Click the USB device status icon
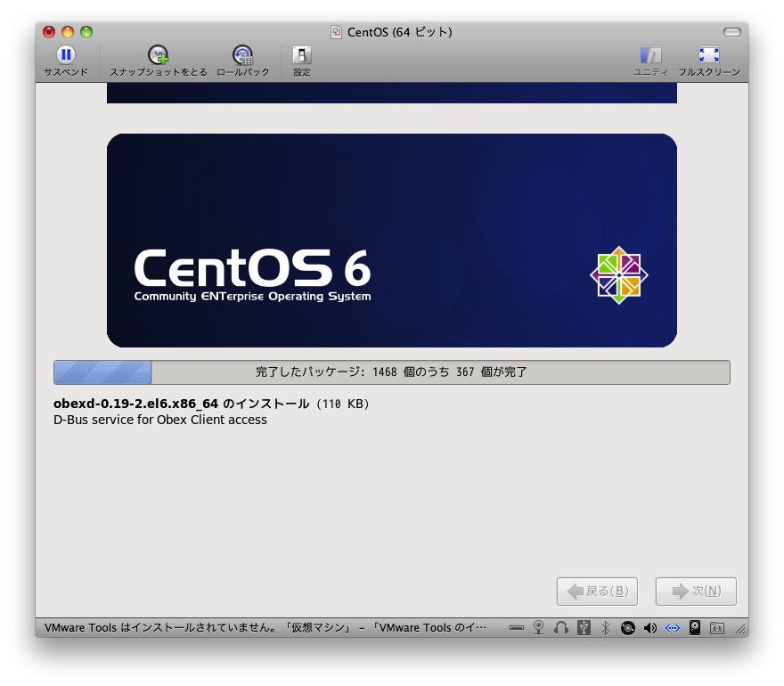The height and width of the screenshot is (686, 784). (584, 627)
